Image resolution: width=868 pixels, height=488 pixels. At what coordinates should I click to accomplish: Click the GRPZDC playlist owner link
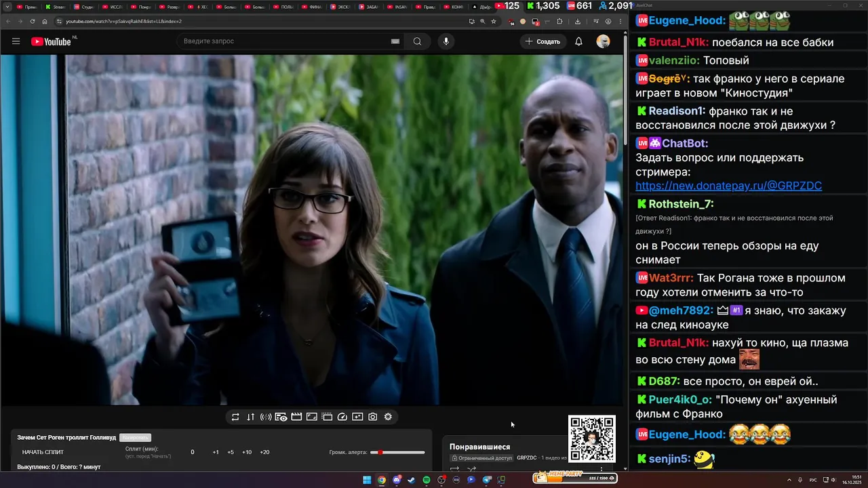point(526,458)
